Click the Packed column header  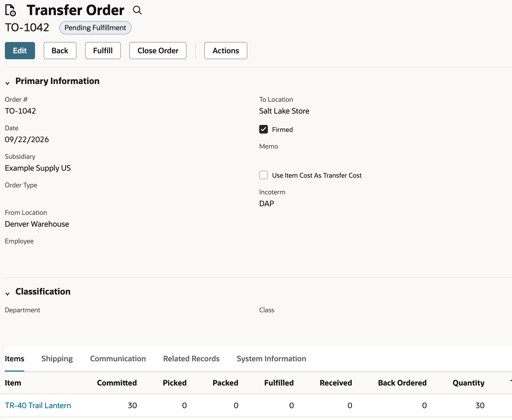(x=225, y=383)
